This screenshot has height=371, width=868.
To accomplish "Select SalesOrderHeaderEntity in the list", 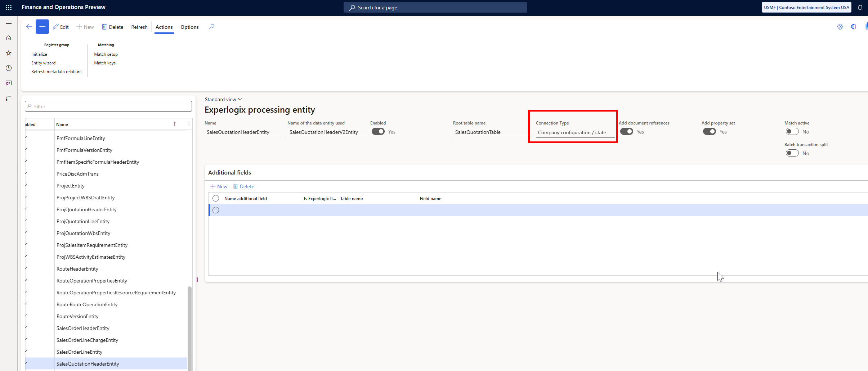I will coord(83,328).
